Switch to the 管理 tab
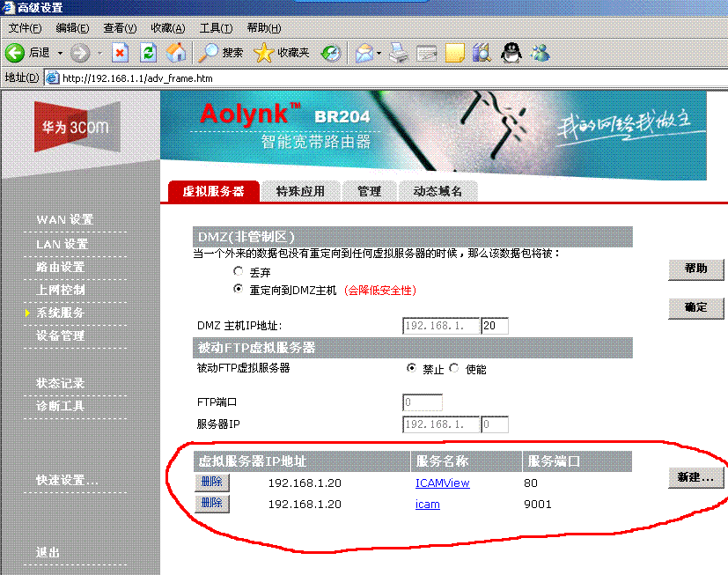The height and width of the screenshot is (575, 728). point(369,191)
